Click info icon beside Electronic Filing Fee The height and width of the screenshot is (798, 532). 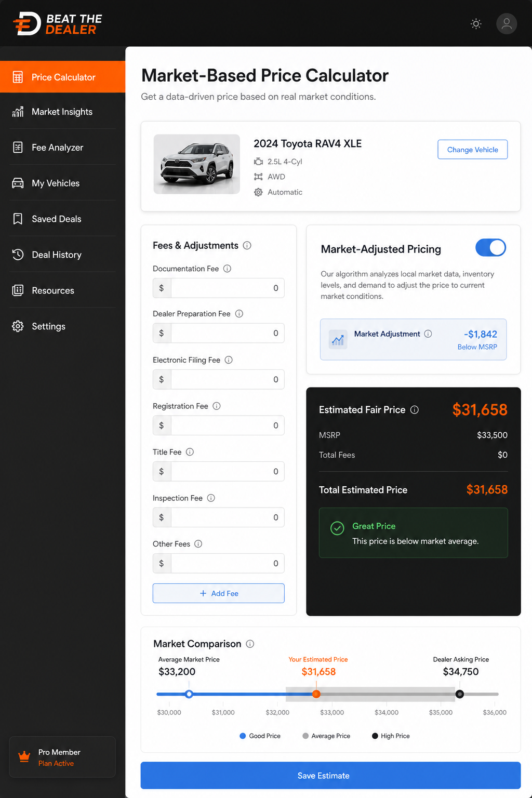coord(229,360)
